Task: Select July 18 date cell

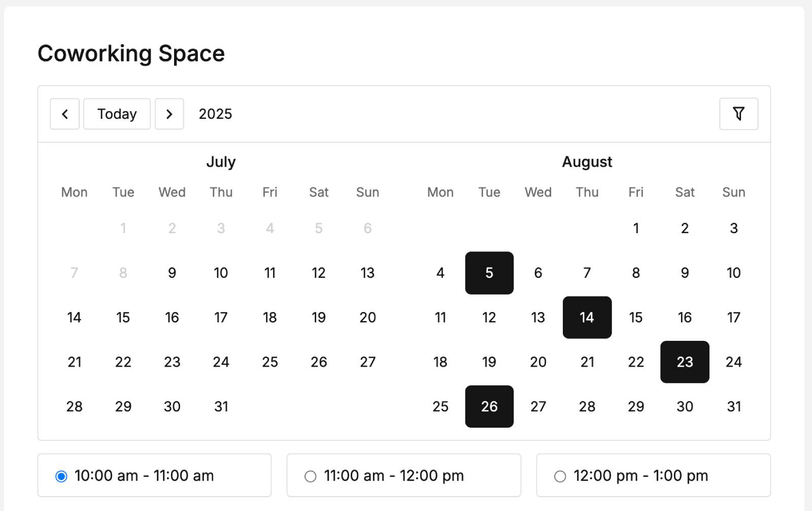Action: (270, 317)
